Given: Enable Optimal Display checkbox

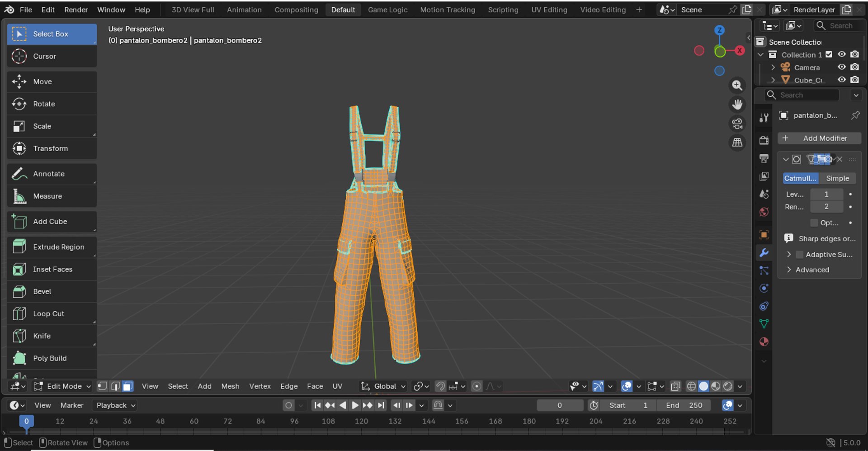Looking at the screenshot, I should 814,223.
